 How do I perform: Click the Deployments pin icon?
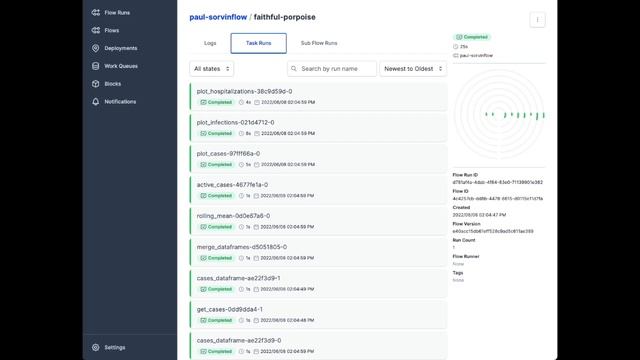tap(96, 48)
